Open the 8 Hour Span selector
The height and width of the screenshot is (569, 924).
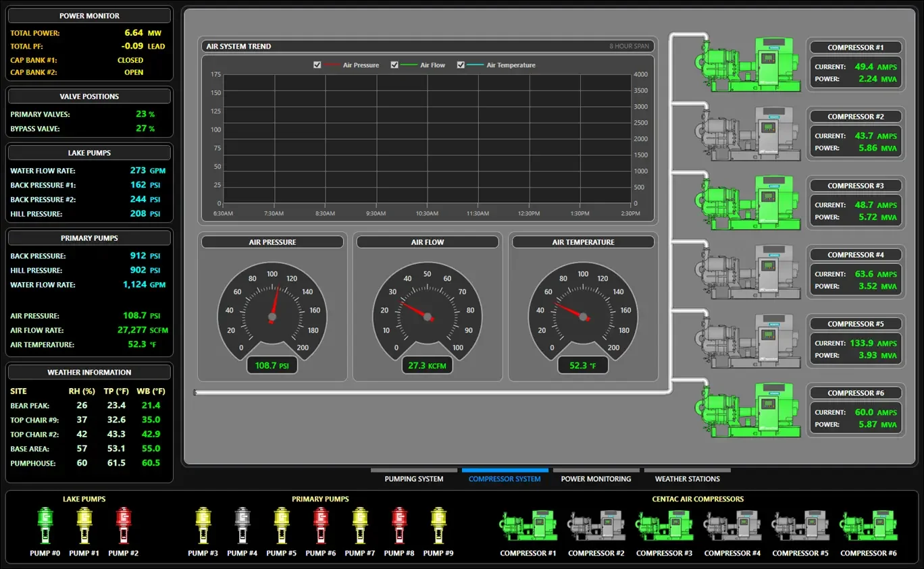point(629,46)
